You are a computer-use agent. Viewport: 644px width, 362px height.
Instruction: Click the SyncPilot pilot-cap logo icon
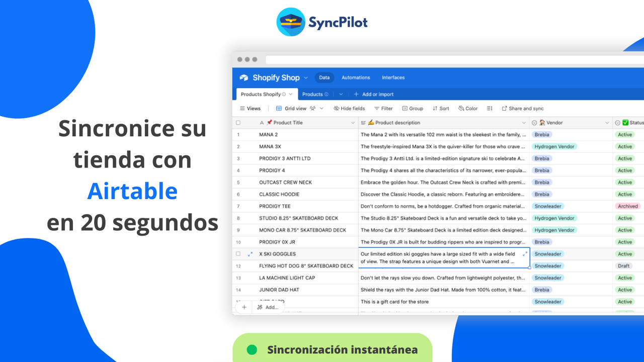coord(291,22)
